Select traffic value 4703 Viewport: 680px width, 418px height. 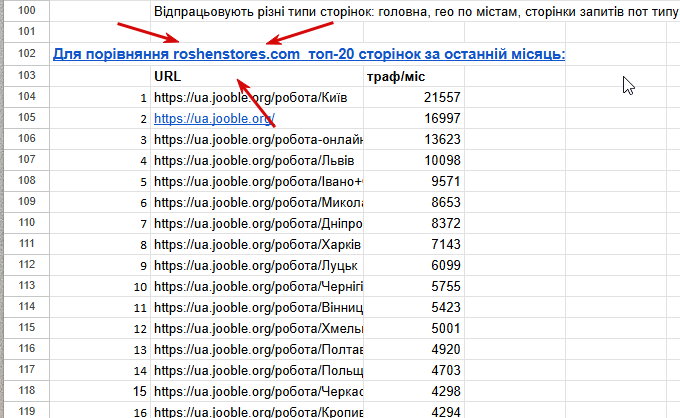414,371
